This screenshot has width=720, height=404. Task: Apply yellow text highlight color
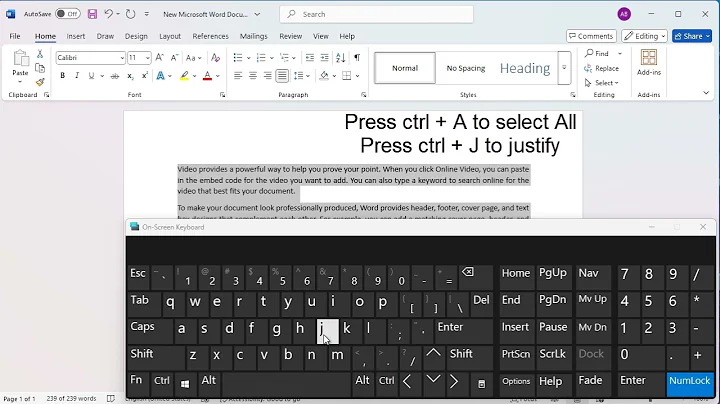click(x=184, y=76)
